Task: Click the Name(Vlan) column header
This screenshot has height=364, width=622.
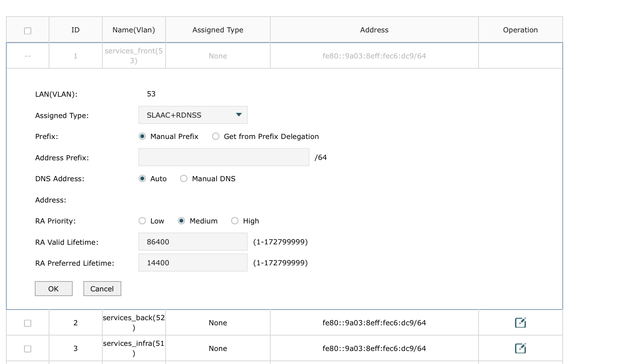Action: pyautogui.click(x=134, y=30)
